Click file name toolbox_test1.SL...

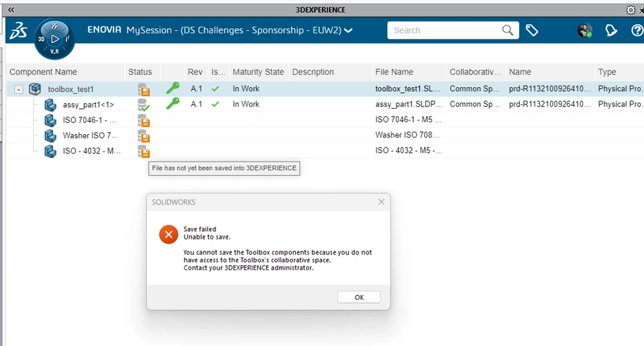[407, 89]
